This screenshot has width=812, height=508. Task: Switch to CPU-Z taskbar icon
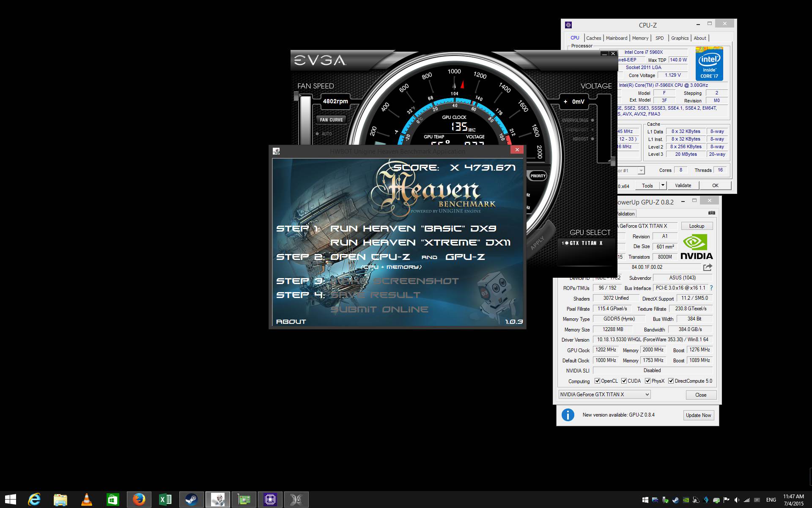coord(270,500)
